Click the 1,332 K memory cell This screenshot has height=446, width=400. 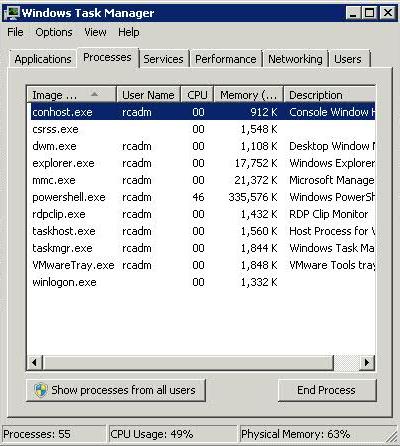coord(259,282)
